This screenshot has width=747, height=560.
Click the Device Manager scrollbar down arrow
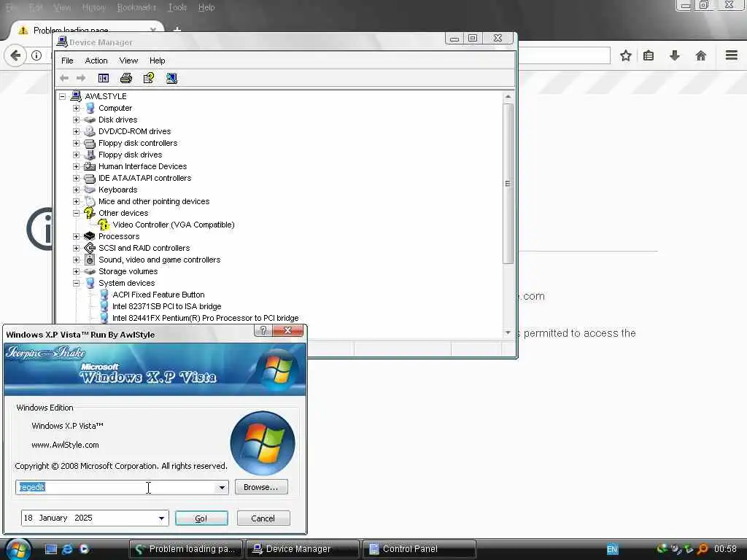click(x=508, y=332)
